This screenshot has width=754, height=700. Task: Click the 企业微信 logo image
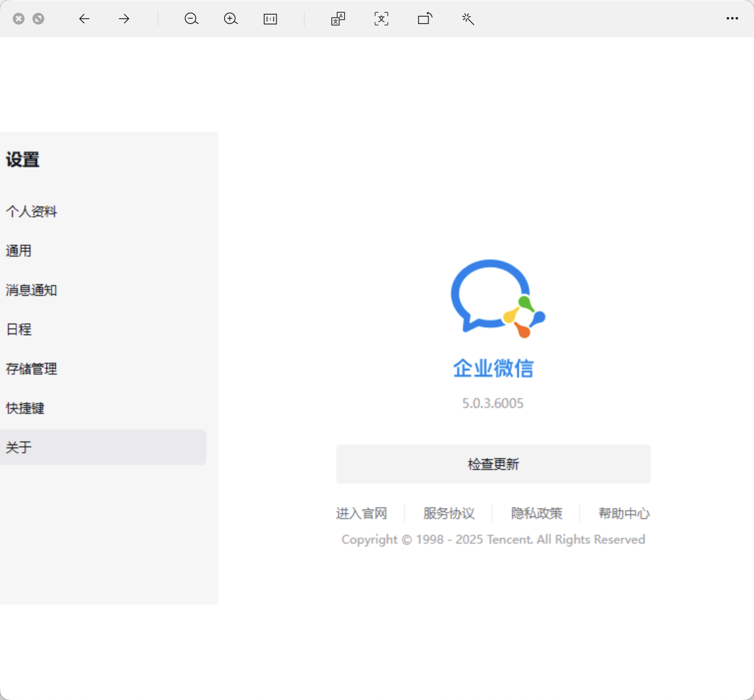click(498, 299)
